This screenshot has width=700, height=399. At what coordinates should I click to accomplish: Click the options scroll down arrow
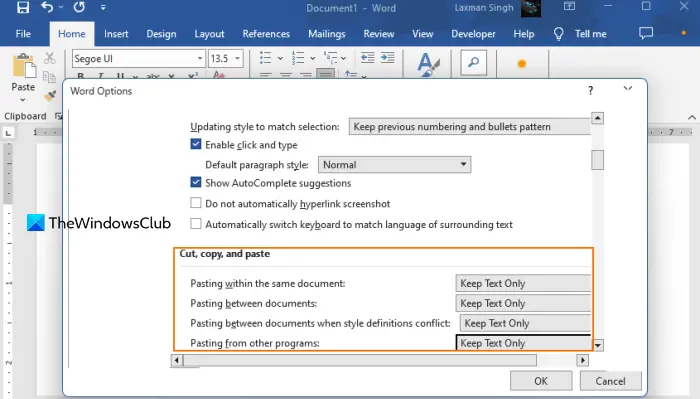coord(597,345)
